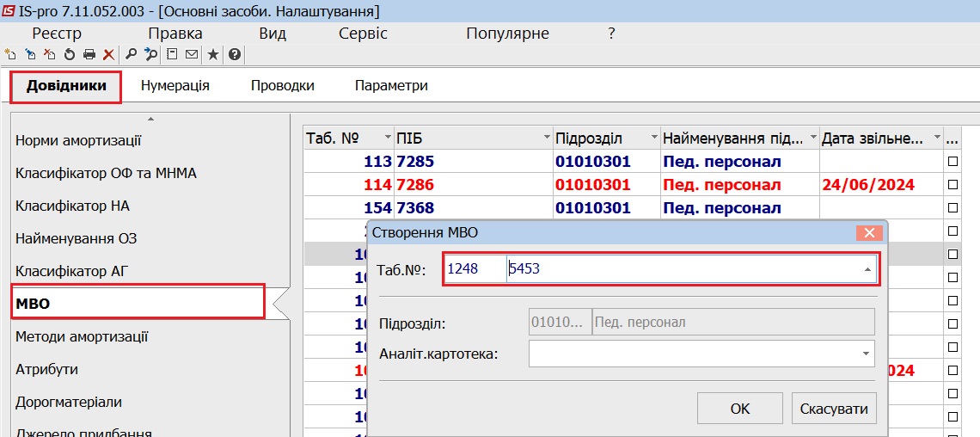Open help via question mark icon
980x437 pixels.
[x=233, y=55]
